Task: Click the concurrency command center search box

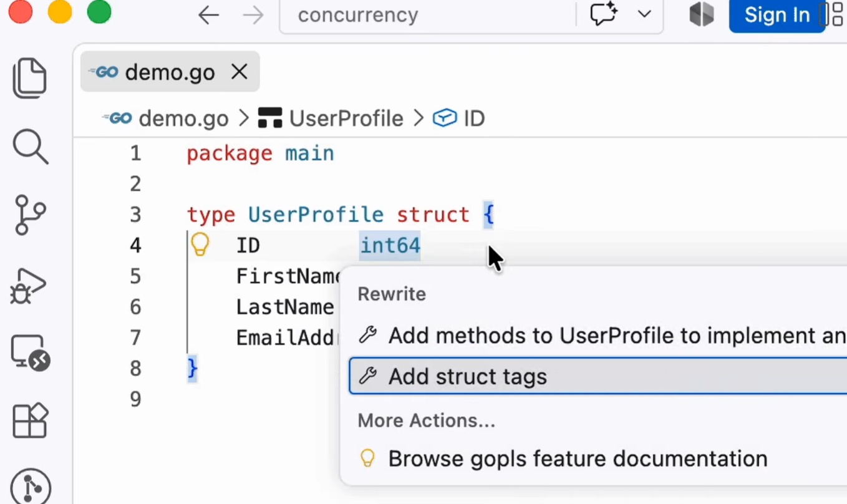Action: (427, 15)
